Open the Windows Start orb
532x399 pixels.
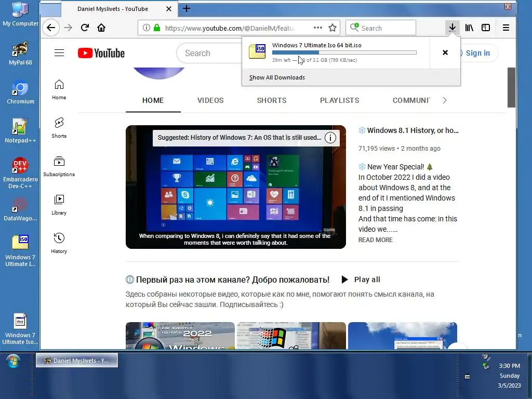click(x=13, y=361)
